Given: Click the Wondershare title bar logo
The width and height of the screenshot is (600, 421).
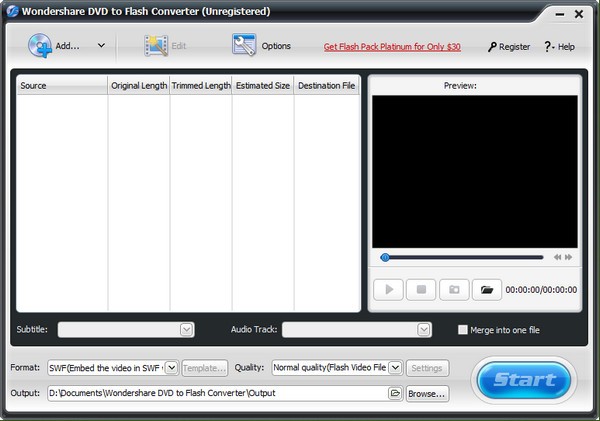Looking at the screenshot, I should [x=12, y=11].
